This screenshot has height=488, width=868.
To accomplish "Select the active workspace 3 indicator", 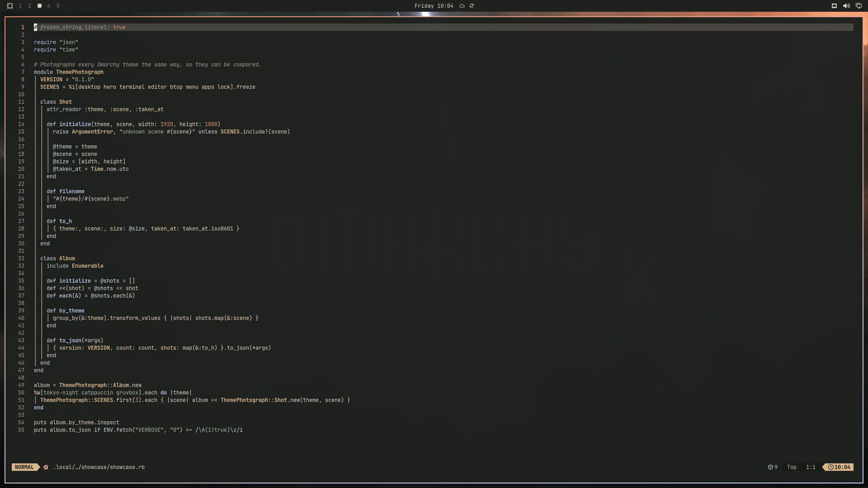I will pyautogui.click(x=39, y=6).
